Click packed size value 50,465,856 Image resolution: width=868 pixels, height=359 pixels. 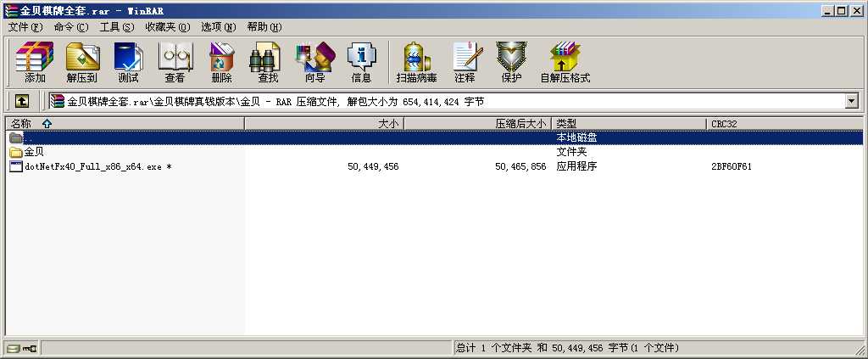coord(520,166)
